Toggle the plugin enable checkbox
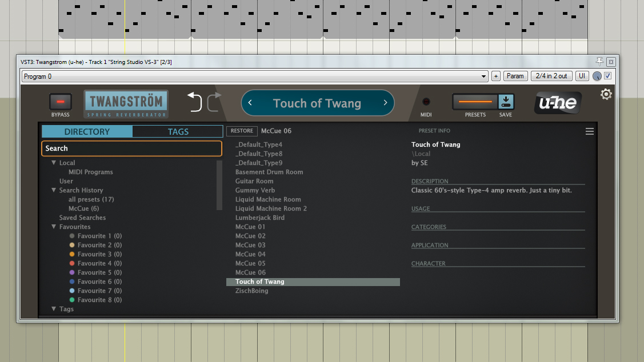 point(608,76)
